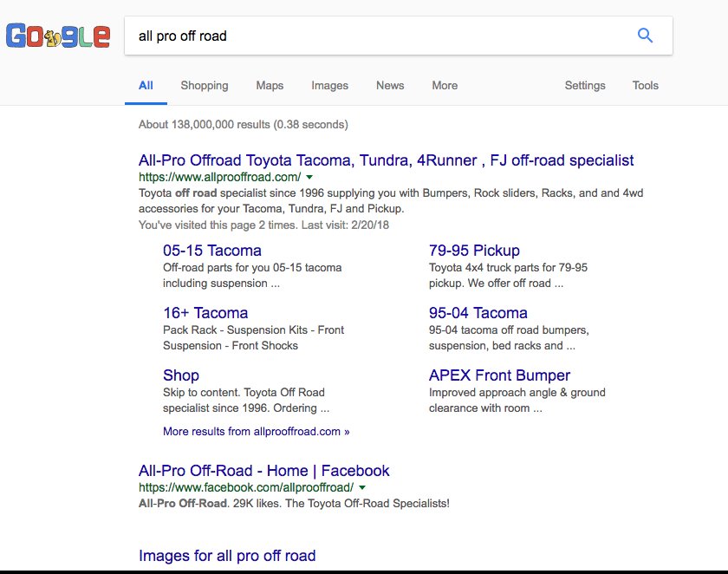The width and height of the screenshot is (728, 574).
Task: Click the Google doodle logo
Action: click(x=58, y=36)
